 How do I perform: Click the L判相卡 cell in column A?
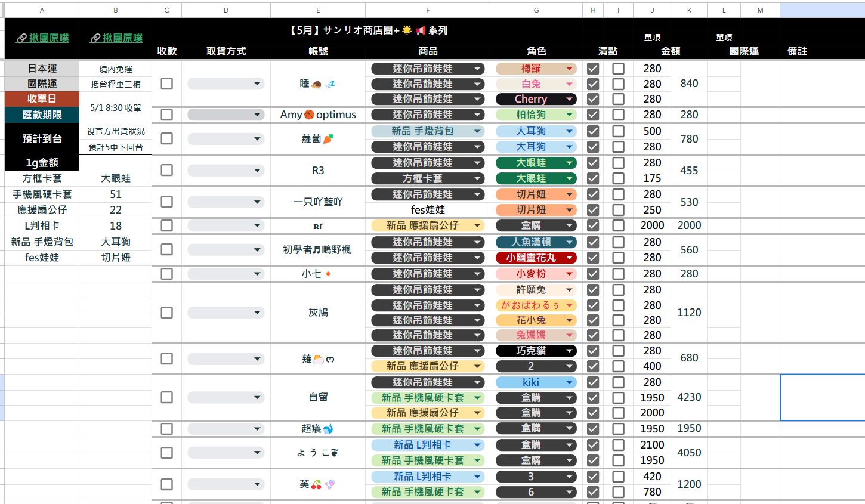point(42,226)
